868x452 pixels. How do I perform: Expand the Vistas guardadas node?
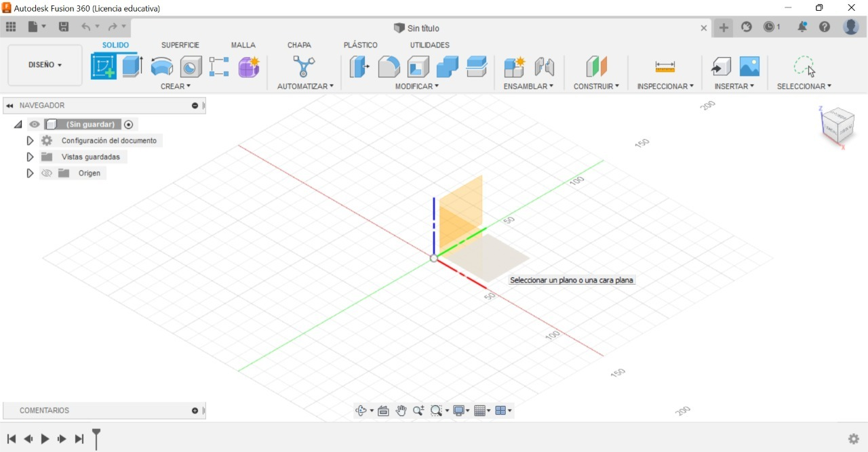tap(30, 157)
